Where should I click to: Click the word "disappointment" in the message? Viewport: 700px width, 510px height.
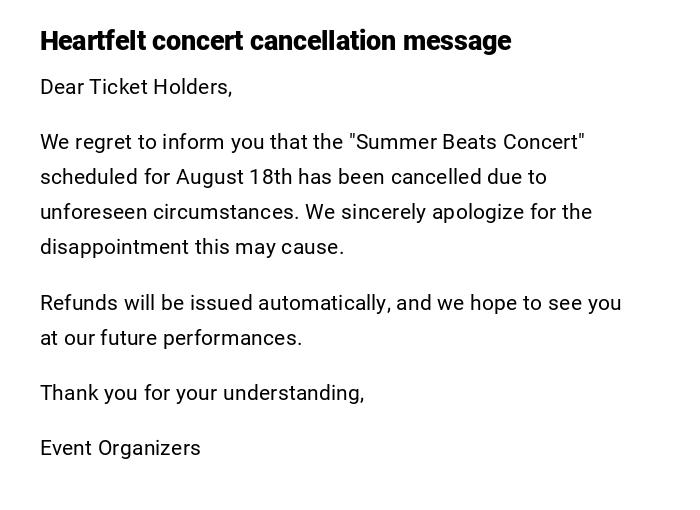[x=114, y=247]
